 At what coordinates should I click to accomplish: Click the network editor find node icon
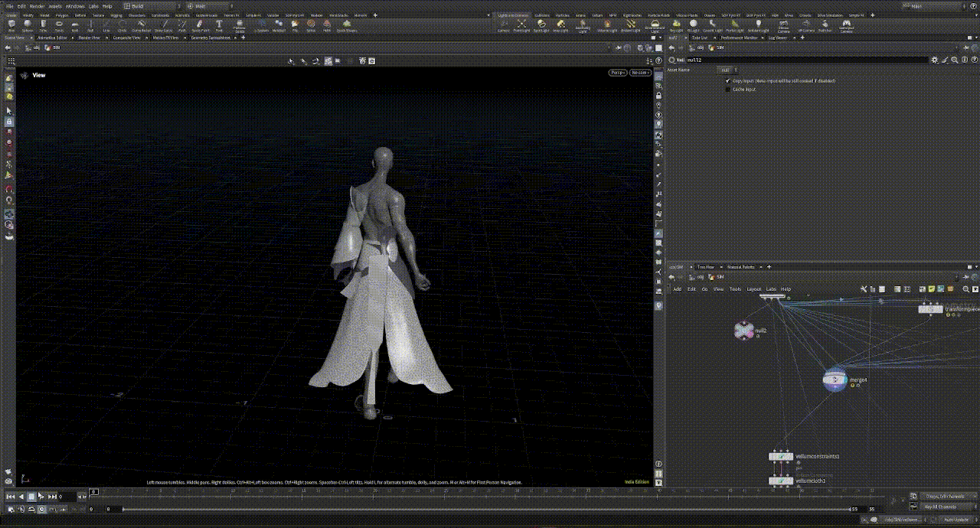coord(966,289)
